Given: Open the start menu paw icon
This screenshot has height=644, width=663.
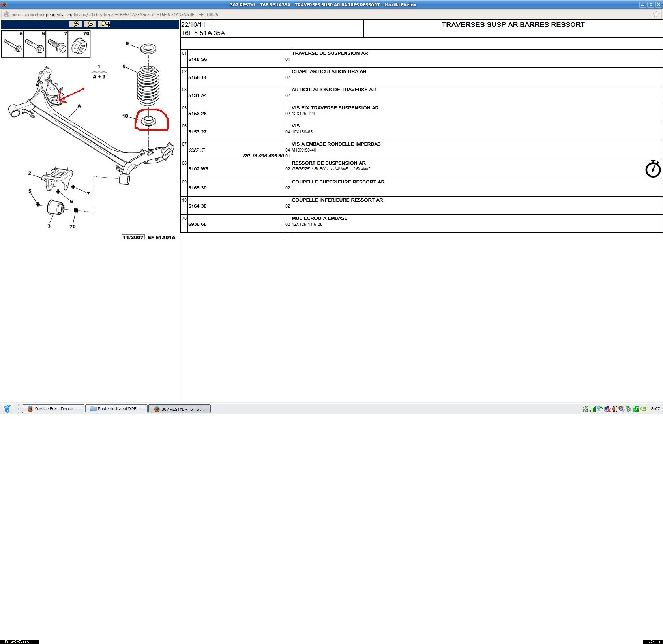Looking at the screenshot, I should (7, 409).
